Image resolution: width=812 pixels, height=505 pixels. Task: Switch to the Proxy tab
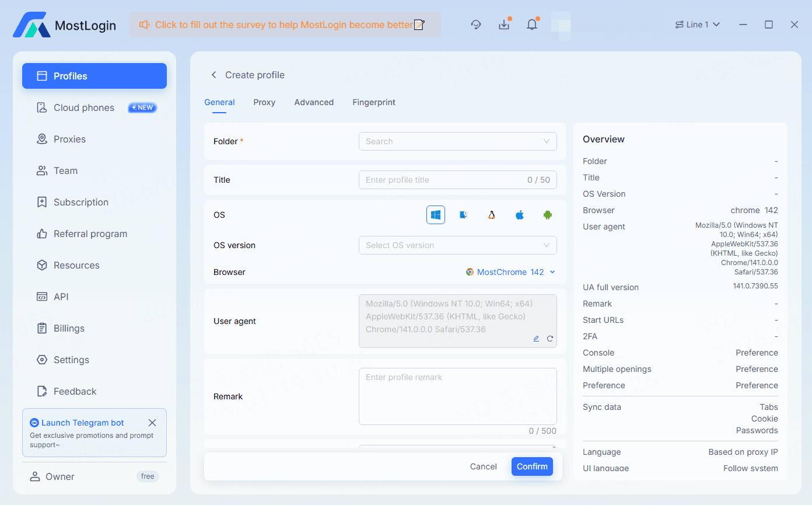(x=264, y=102)
